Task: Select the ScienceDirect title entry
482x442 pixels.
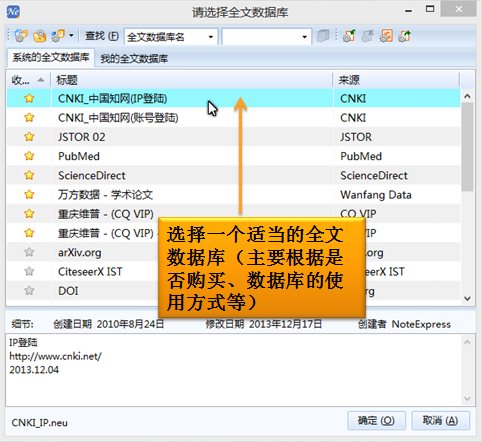Action: point(92,176)
